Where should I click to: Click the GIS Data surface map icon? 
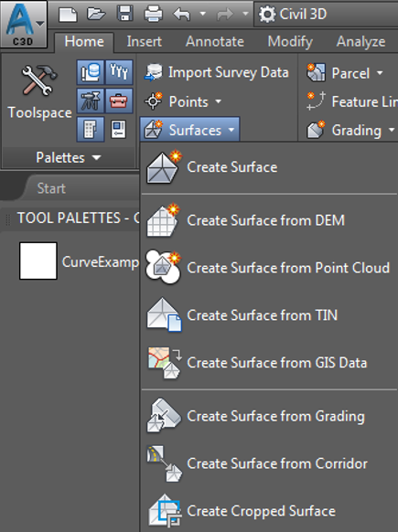tap(165, 362)
